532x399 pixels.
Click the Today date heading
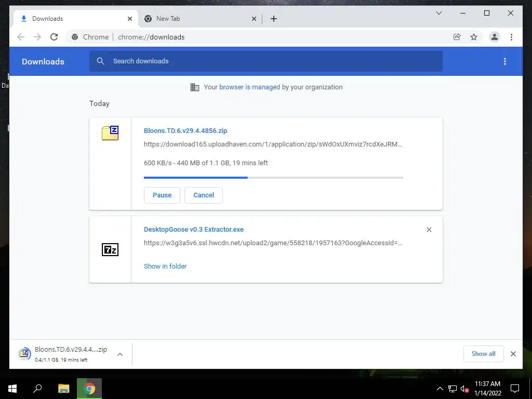coord(99,103)
